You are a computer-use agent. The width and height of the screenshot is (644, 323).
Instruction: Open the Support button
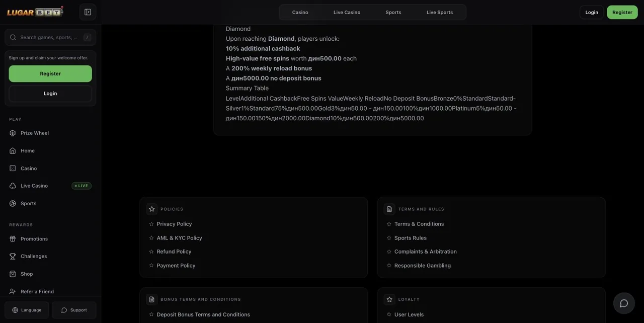74,310
